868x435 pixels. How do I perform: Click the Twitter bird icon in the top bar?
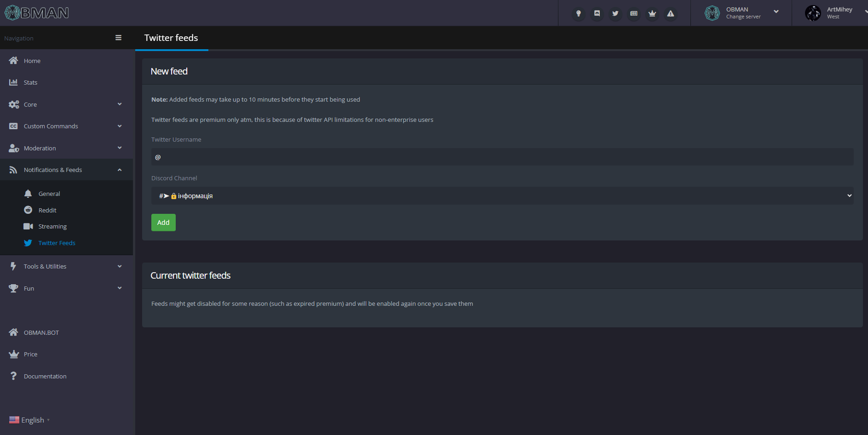[615, 13]
